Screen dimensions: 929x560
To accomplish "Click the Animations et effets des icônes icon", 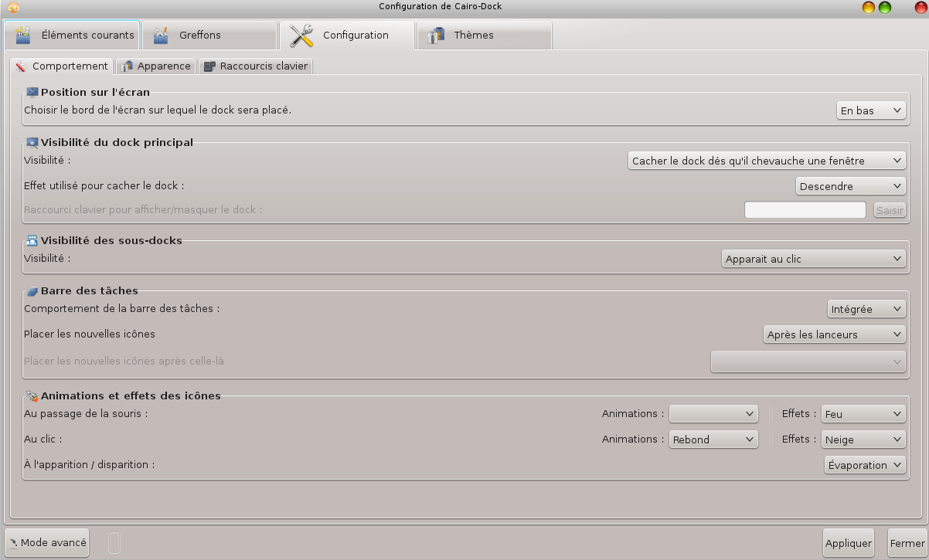I will point(32,395).
